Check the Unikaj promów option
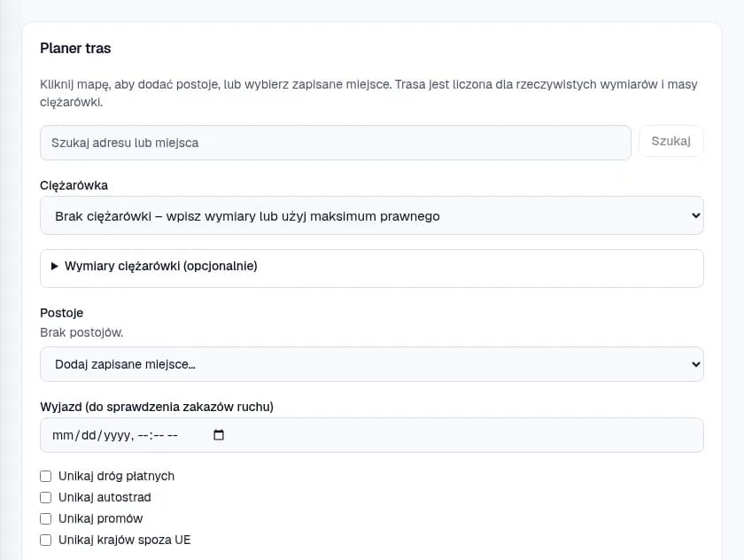 pos(45,518)
